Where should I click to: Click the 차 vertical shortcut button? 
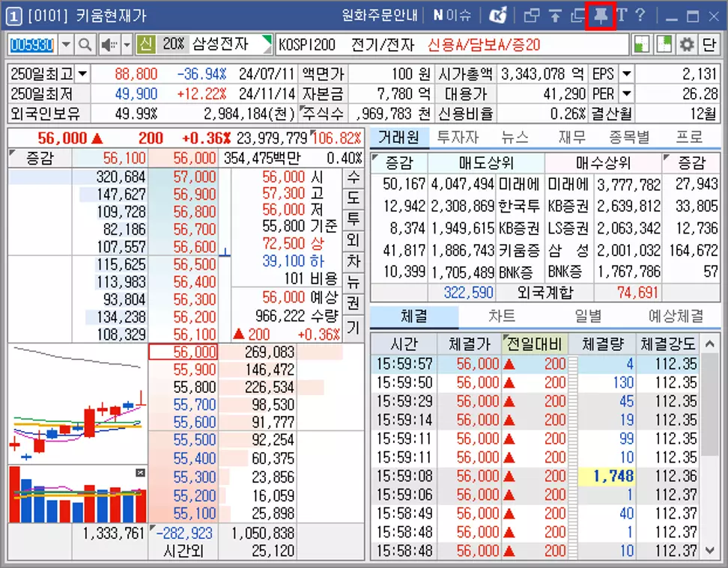pyautogui.click(x=354, y=261)
